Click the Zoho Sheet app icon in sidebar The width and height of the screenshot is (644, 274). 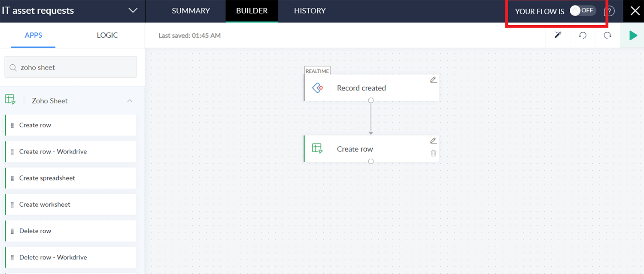10,100
